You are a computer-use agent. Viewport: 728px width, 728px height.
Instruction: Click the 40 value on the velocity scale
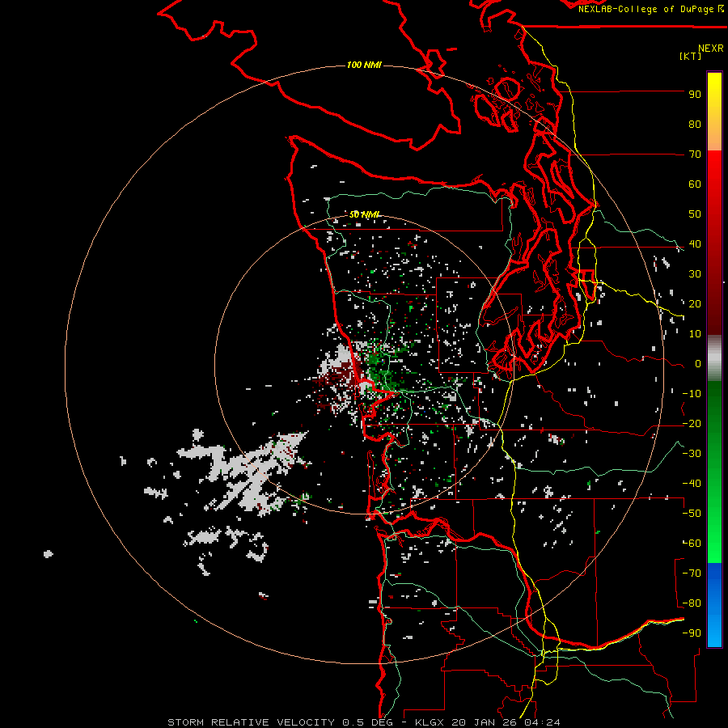(695, 244)
